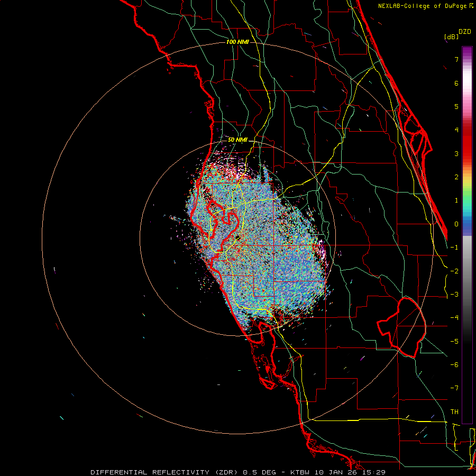Click the 100 NMI range ring label
This screenshot has height=476, width=476.
click(237, 42)
